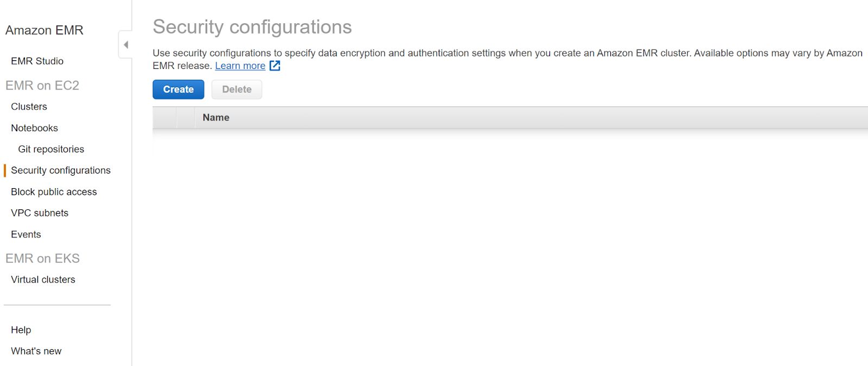Select Security configurations in the sidebar
Image resolution: width=868 pixels, height=366 pixels.
click(x=60, y=170)
